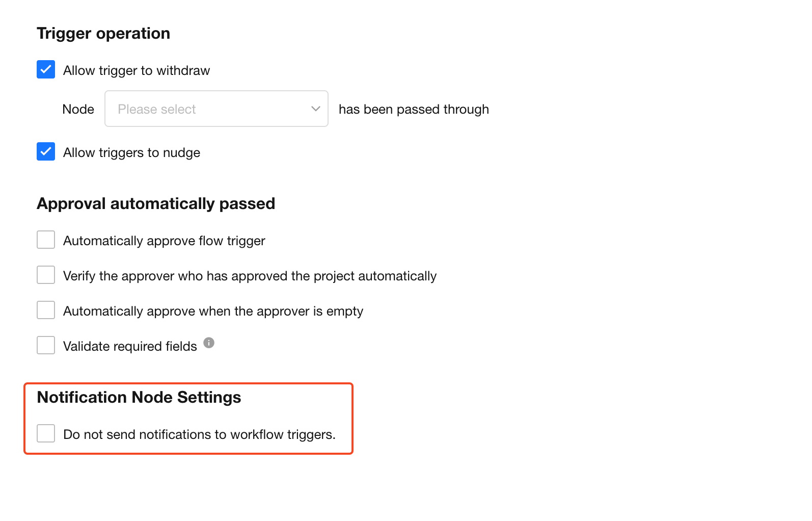The width and height of the screenshot is (812, 521).
Task: Click the "Approval automatically passed" heading
Action: (x=156, y=203)
